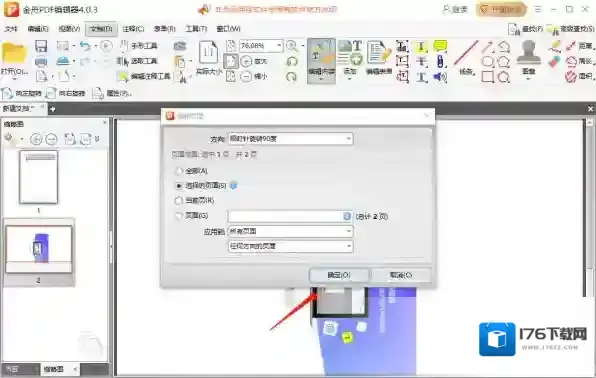Screen dimensions: 596x378
Task: Click the highlight text T icon
Action: [x=421, y=46]
